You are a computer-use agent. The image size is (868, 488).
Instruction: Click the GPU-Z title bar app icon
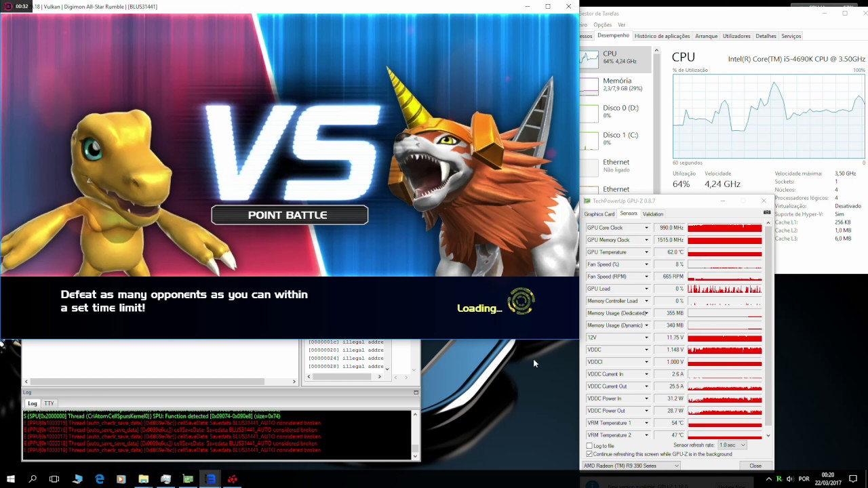[587, 201]
